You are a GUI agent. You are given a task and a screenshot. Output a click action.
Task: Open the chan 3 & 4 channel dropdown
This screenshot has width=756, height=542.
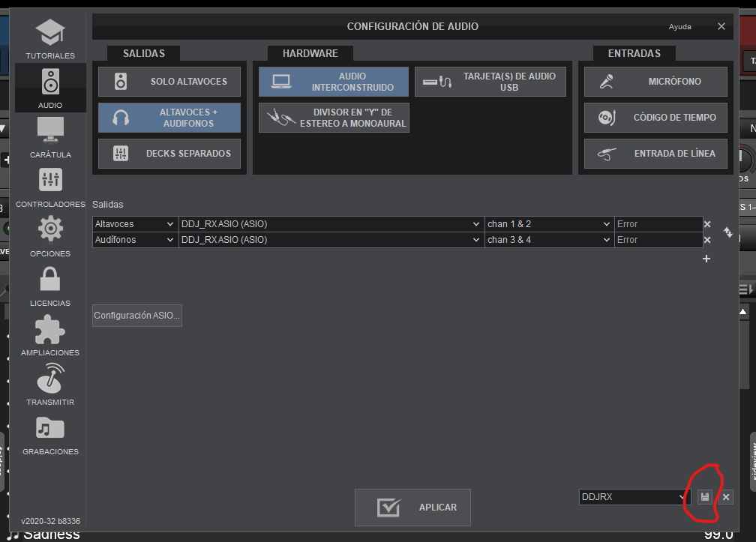coord(549,240)
